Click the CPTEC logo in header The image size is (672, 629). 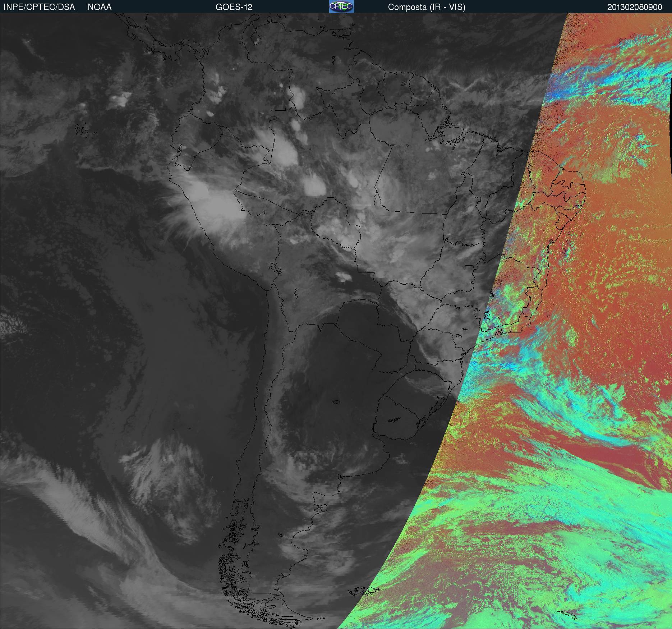(x=341, y=6)
